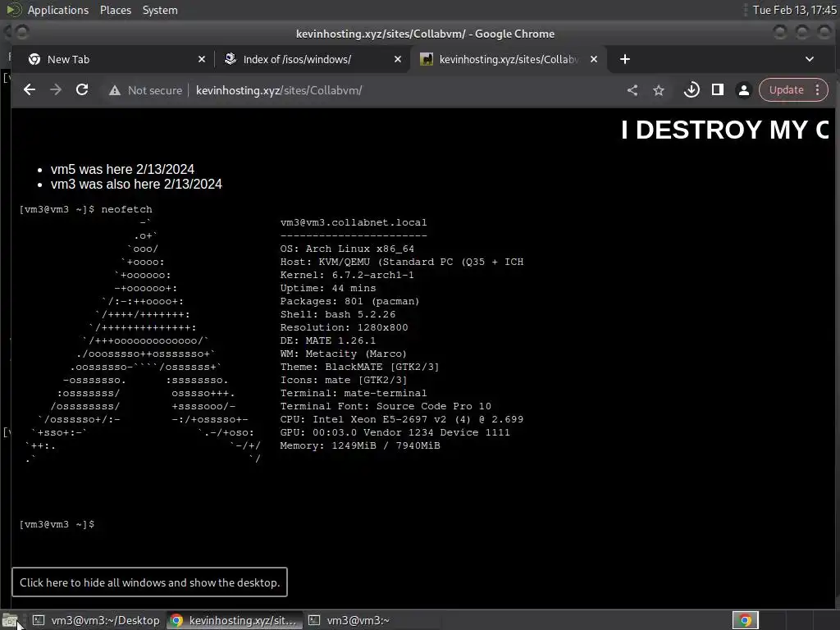Image resolution: width=840 pixels, height=630 pixels.
Task: Click 'OS: Arch Linux x86_64' line
Action: tap(347, 249)
